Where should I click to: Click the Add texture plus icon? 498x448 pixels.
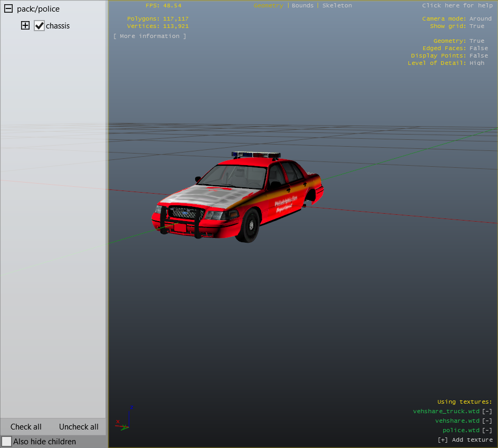(442, 440)
